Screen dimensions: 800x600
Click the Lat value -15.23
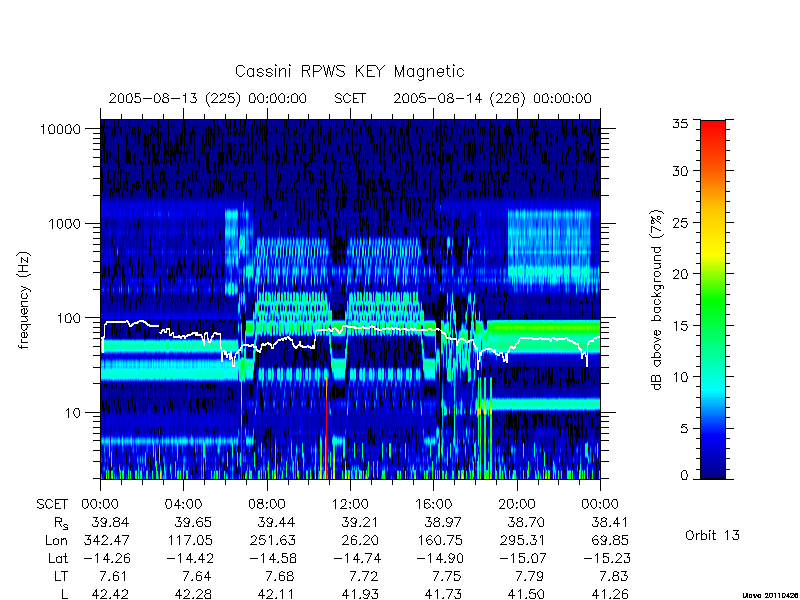[607, 558]
